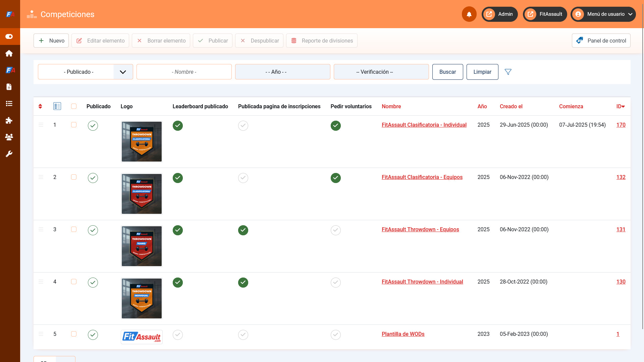Viewport: 644px width, 362px height.
Task: Click the Nuevo button
Action: click(51, 41)
